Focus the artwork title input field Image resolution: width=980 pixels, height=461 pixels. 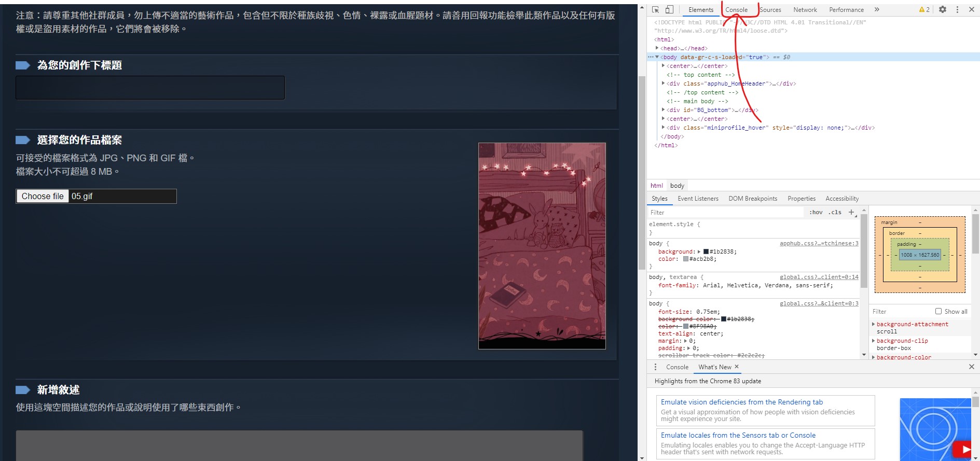tap(150, 88)
